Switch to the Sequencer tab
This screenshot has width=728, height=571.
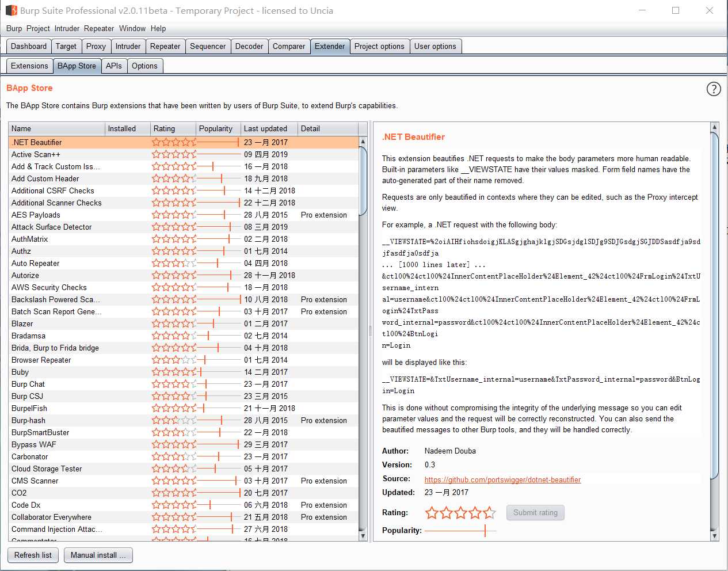click(208, 46)
